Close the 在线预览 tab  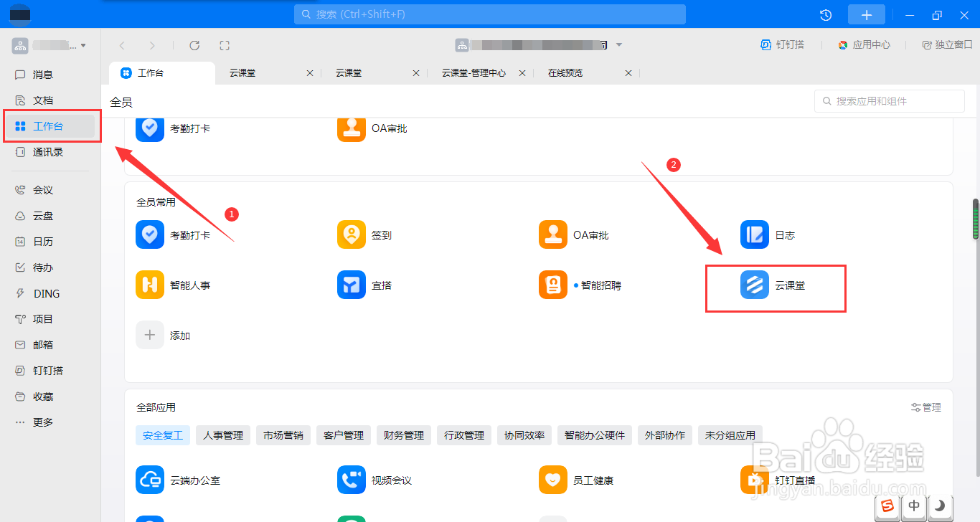pyautogui.click(x=628, y=73)
